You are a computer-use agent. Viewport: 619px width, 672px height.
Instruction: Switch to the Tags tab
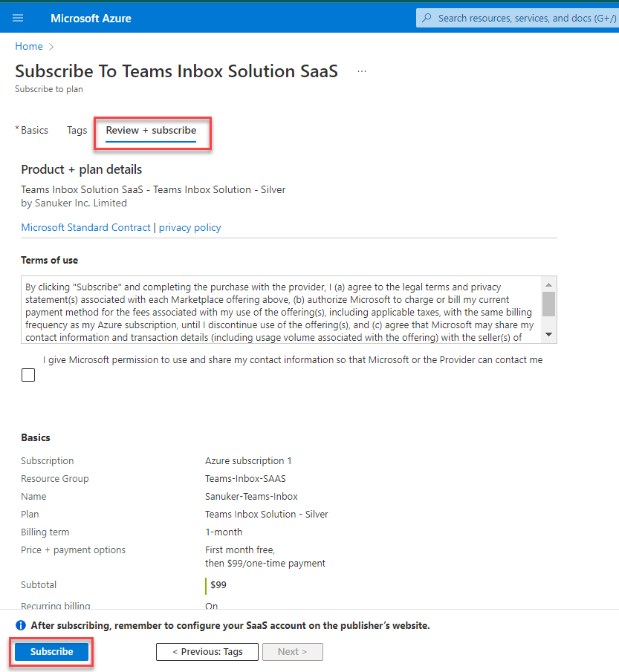pyautogui.click(x=77, y=130)
